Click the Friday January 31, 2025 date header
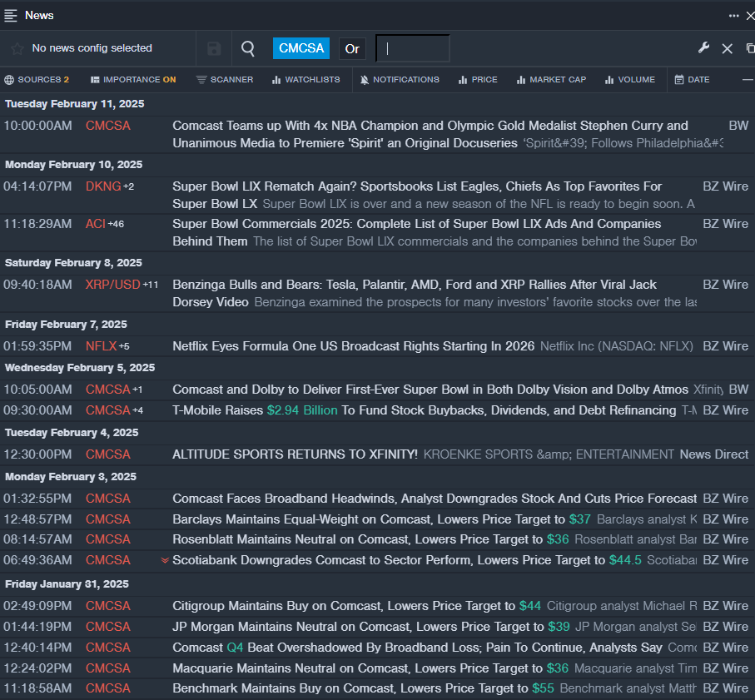Screen dimensions: 755x700 coord(67,584)
